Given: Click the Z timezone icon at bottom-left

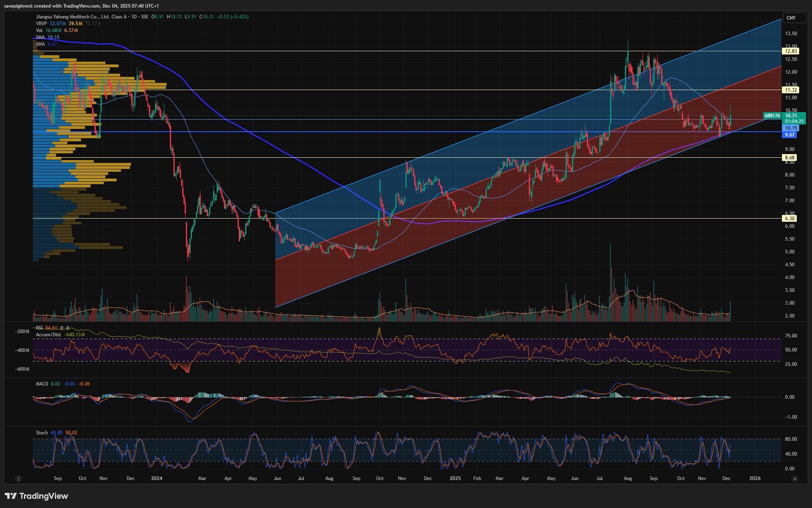Looking at the screenshot, I should 18,478.
